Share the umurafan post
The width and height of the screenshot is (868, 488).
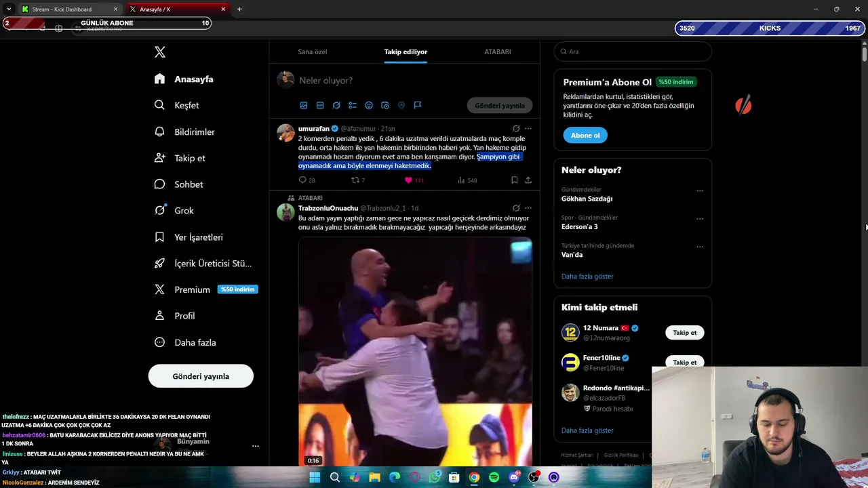[x=528, y=180]
